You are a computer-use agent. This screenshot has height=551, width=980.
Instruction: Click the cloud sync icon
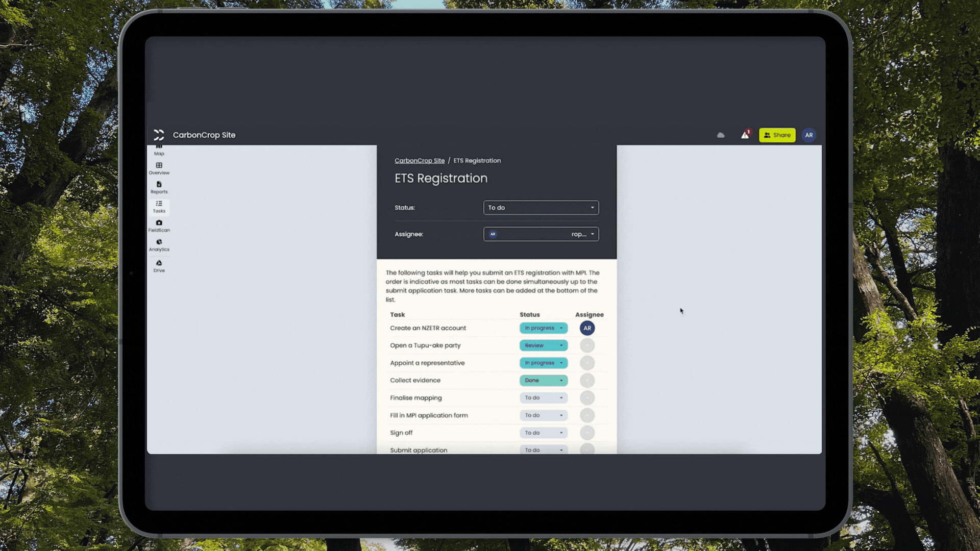[721, 135]
